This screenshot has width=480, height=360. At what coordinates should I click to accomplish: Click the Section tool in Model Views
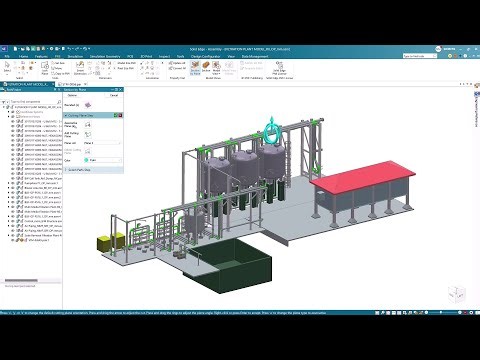(x=206, y=67)
